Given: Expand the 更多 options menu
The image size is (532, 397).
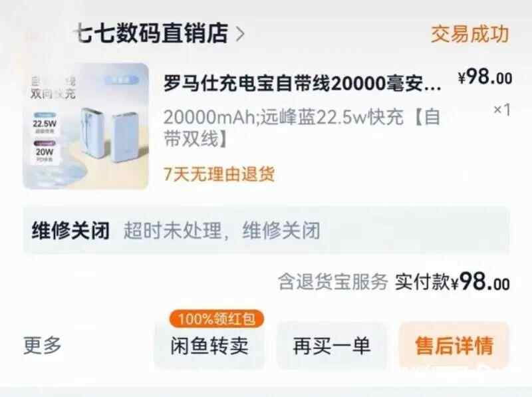Looking at the screenshot, I should pos(43,345).
